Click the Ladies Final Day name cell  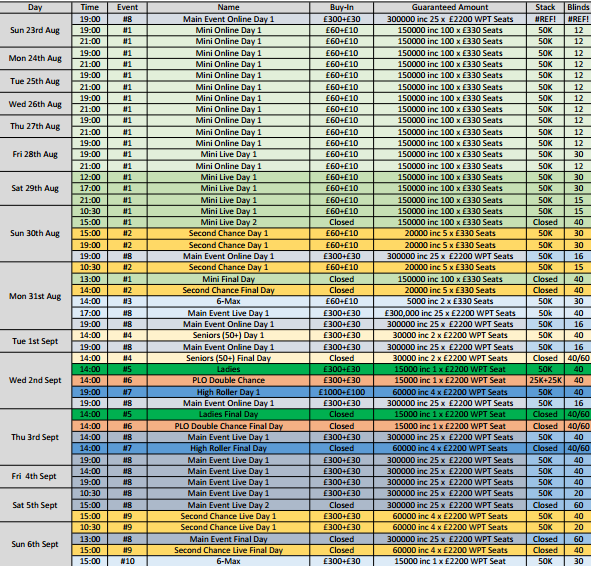[x=228, y=414]
